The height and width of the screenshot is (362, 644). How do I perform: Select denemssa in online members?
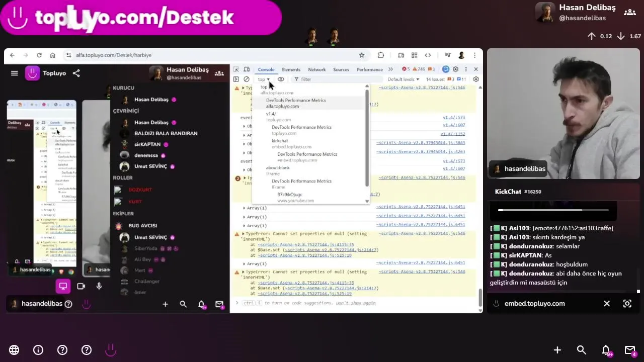point(146,155)
